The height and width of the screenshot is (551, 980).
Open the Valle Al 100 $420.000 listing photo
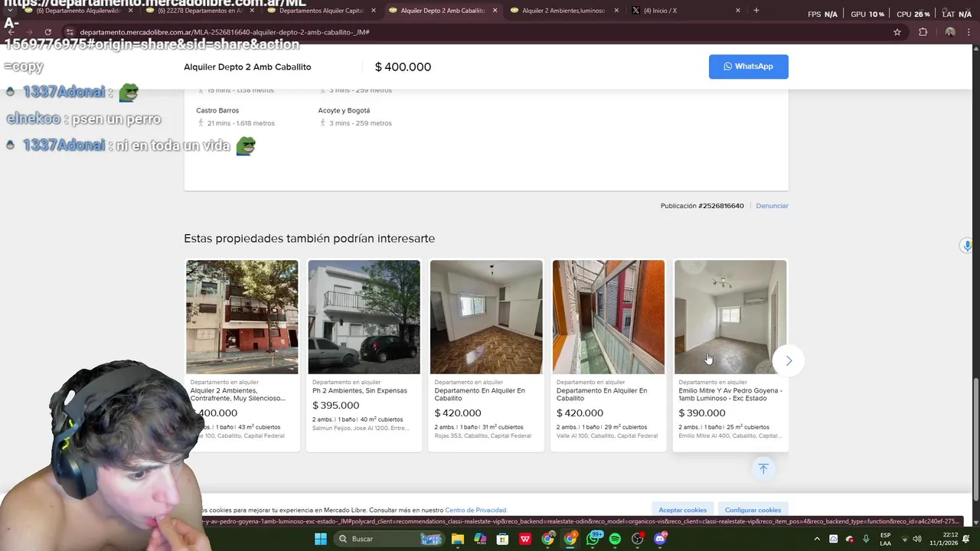click(609, 317)
